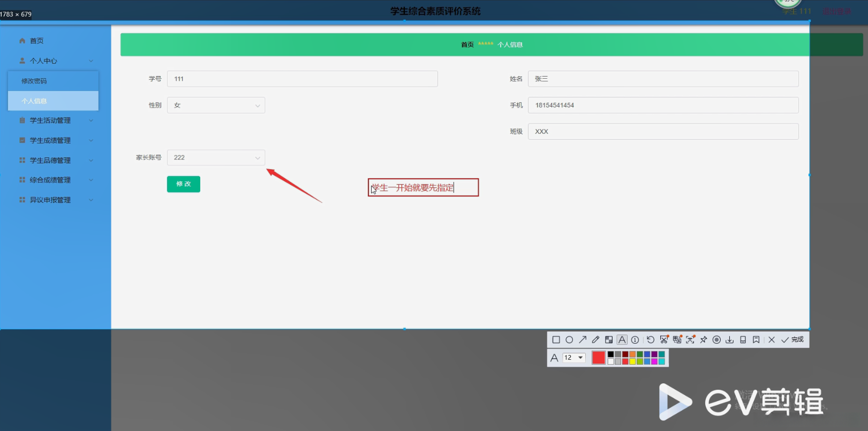Open the 性别 dropdown

point(216,105)
